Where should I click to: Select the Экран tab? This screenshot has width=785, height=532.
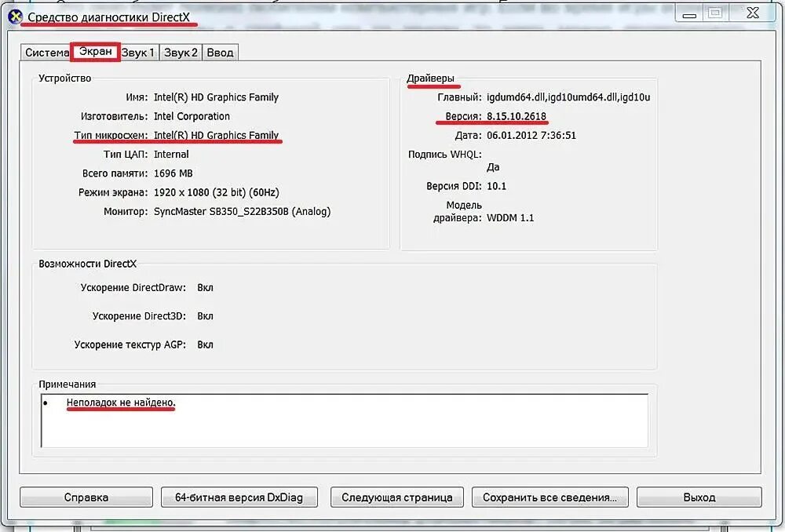coord(96,52)
